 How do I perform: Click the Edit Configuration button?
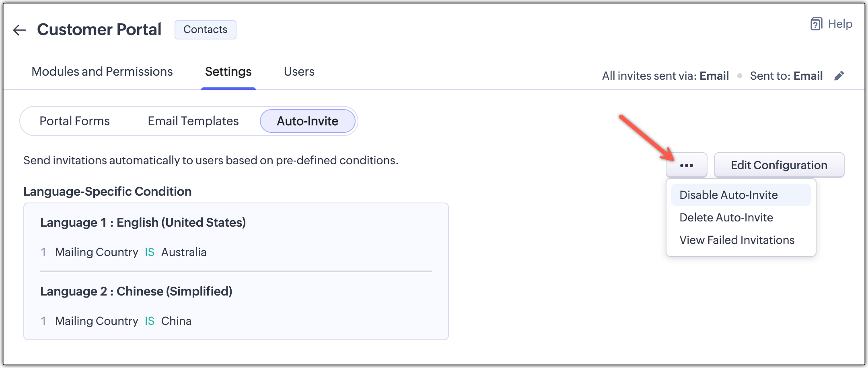pyautogui.click(x=779, y=165)
